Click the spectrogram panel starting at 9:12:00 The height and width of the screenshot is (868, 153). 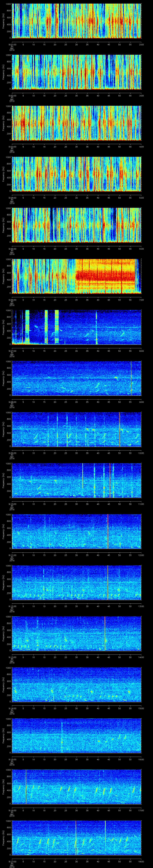click(77, 583)
